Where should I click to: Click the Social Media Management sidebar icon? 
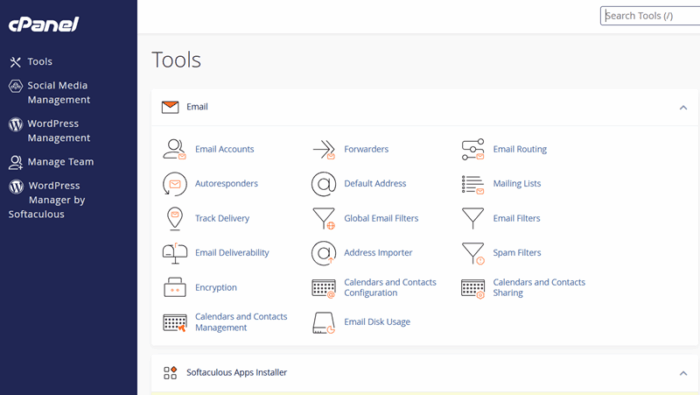point(16,86)
